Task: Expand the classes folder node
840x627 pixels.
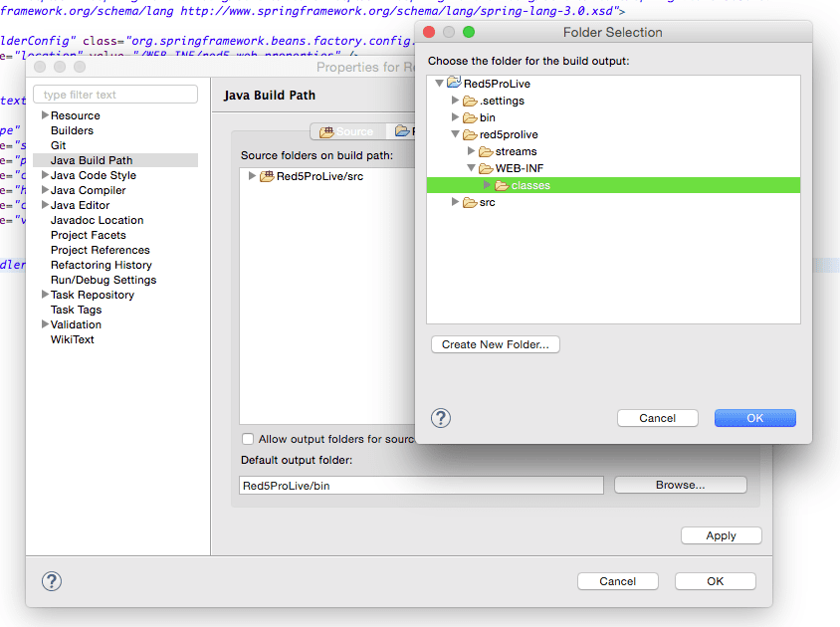Action: tap(488, 185)
